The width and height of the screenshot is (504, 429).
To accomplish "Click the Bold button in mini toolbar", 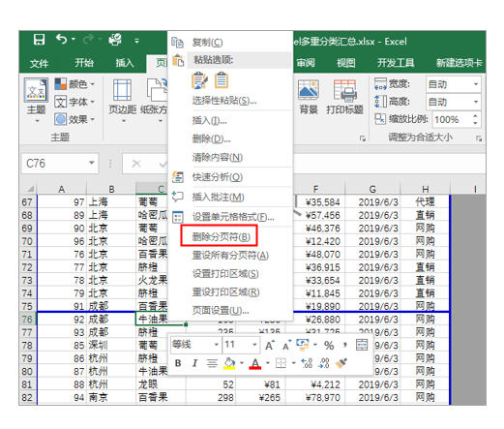I will coord(178,363).
